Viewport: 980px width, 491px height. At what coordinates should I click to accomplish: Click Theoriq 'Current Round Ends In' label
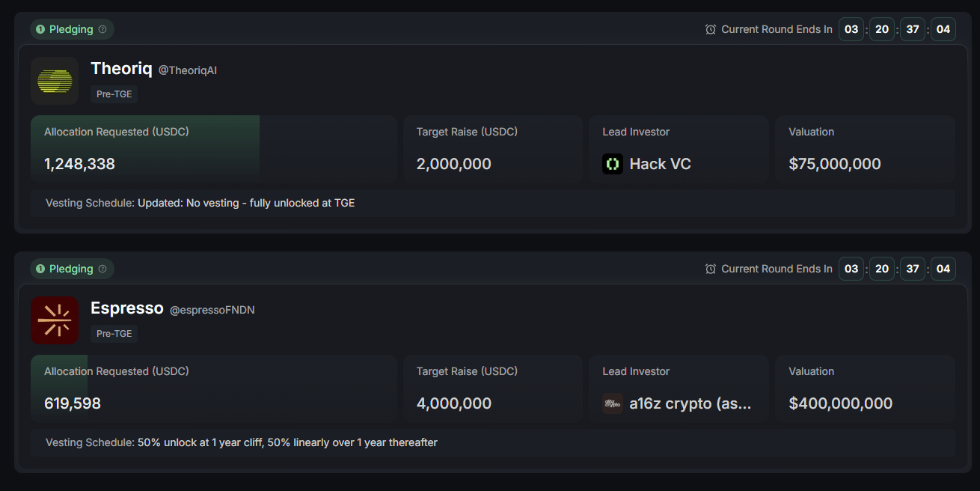[777, 30]
